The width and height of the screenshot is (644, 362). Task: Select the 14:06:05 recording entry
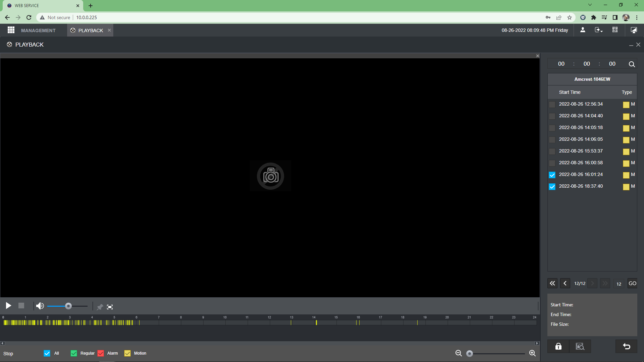[x=592, y=139]
